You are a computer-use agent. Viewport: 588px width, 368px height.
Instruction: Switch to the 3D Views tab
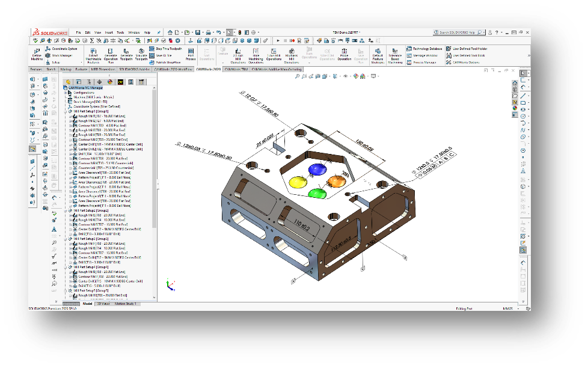[x=103, y=304]
